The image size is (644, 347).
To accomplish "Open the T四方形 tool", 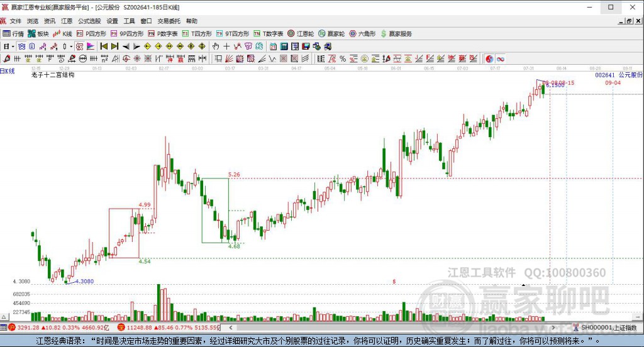I will (x=197, y=34).
